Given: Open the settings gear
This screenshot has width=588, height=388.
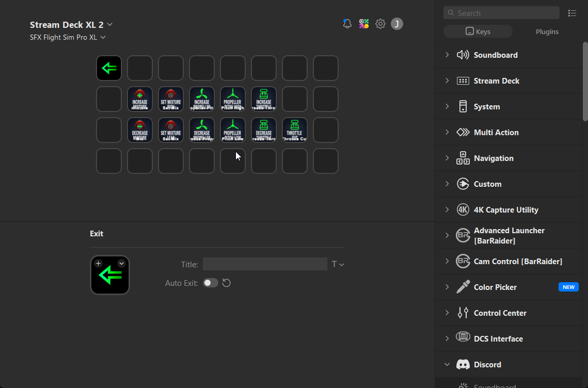Looking at the screenshot, I should 380,24.
